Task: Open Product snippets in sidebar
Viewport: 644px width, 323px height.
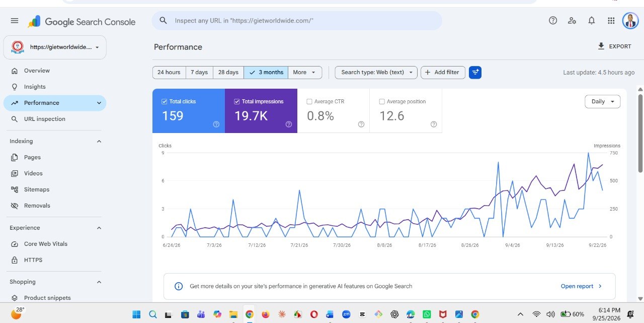Action: [55, 298]
